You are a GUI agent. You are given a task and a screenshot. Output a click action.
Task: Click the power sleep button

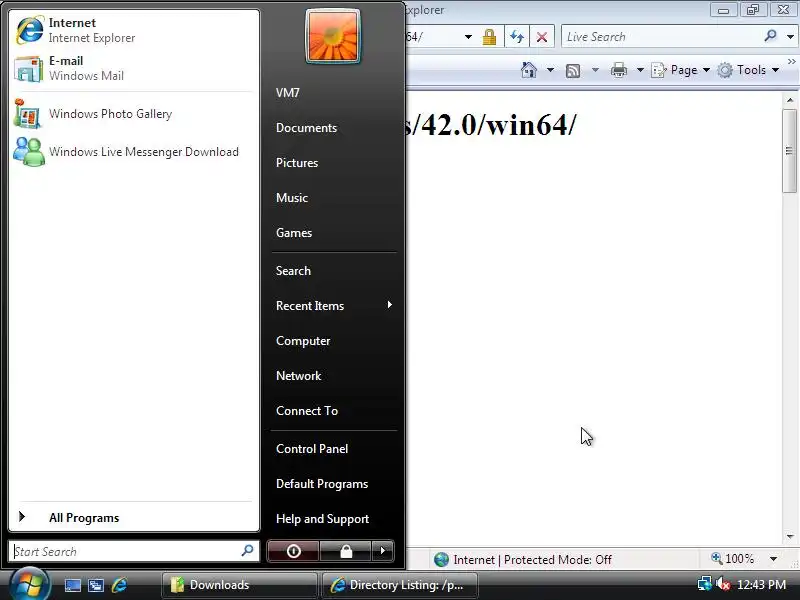point(293,551)
